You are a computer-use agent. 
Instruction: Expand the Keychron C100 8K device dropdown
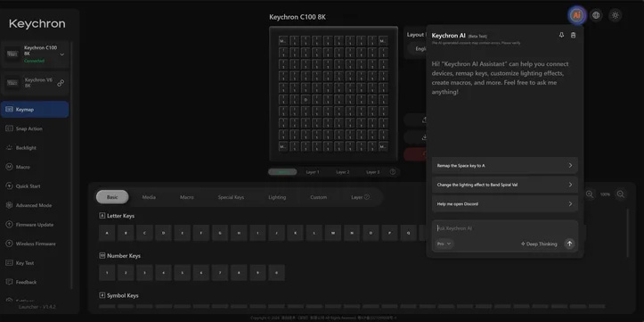pos(62,54)
